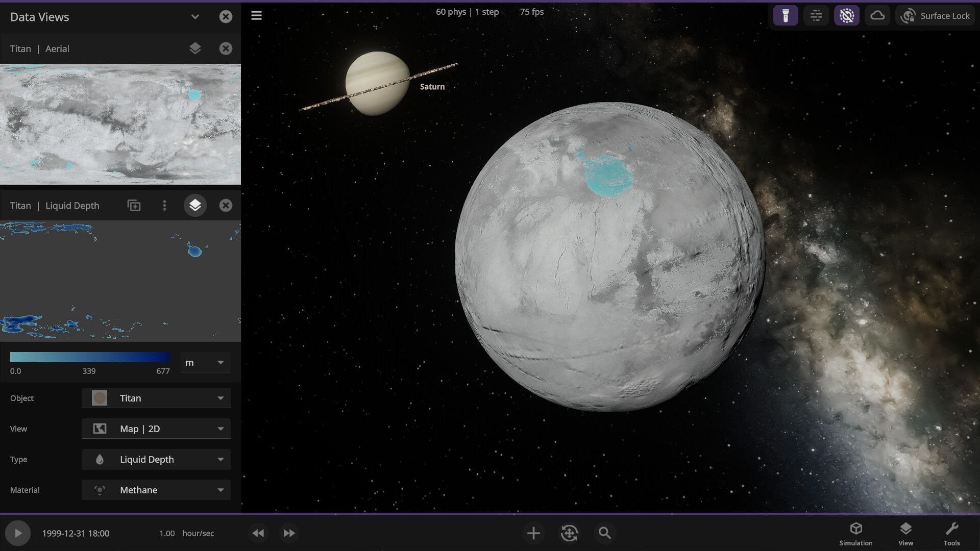Click the blue liquid depth gradient bar
Viewport: 980px width, 551px height.
tap(90, 357)
